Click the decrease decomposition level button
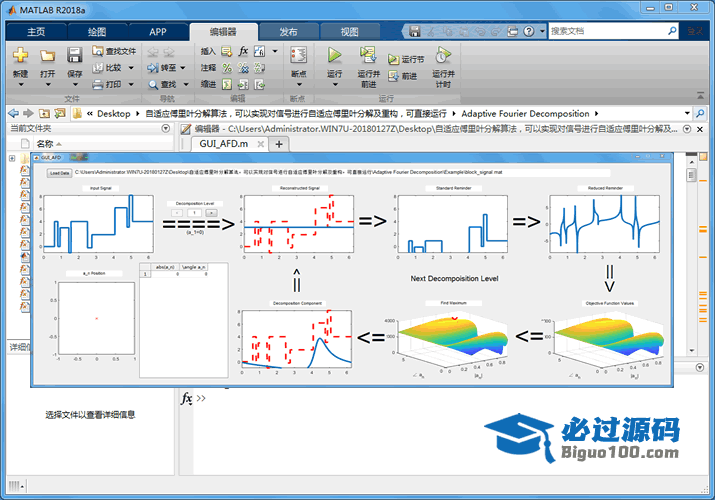This screenshot has height=500, width=715. [177, 213]
